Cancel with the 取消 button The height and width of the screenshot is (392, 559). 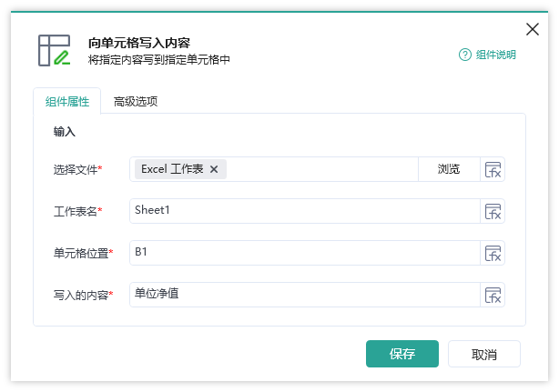coord(484,354)
